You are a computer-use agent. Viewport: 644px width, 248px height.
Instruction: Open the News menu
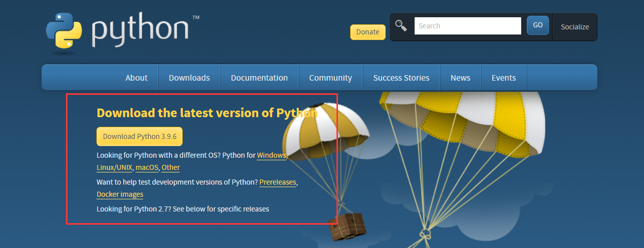pos(460,78)
